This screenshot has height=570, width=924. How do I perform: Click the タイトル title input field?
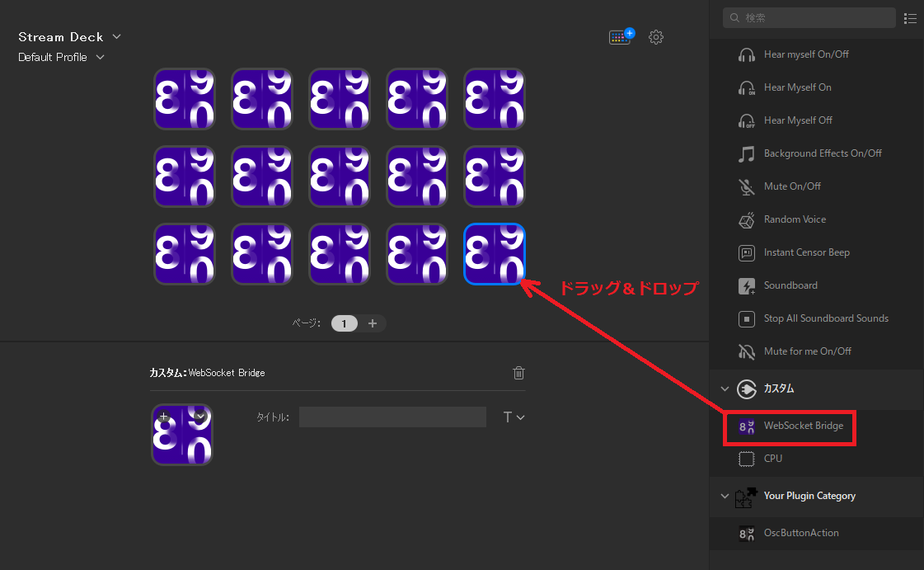pos(392,417)
